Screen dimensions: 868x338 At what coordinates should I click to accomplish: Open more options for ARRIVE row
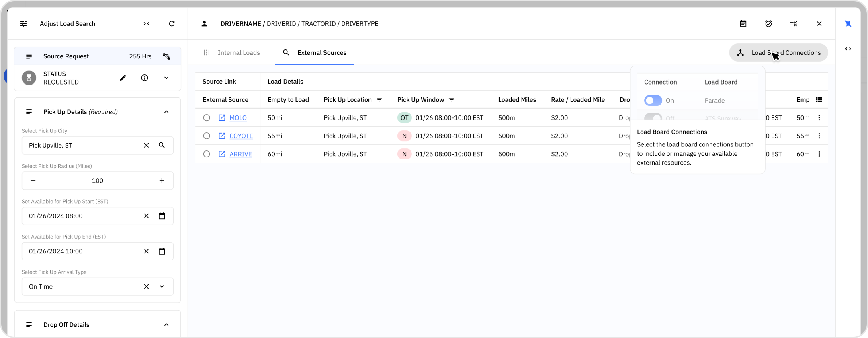tap(819, 154)
